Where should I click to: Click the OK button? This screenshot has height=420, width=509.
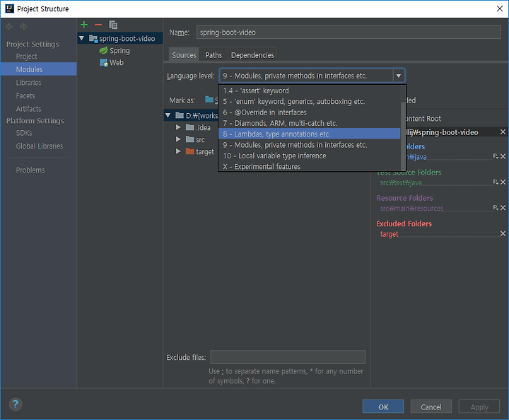383,407
